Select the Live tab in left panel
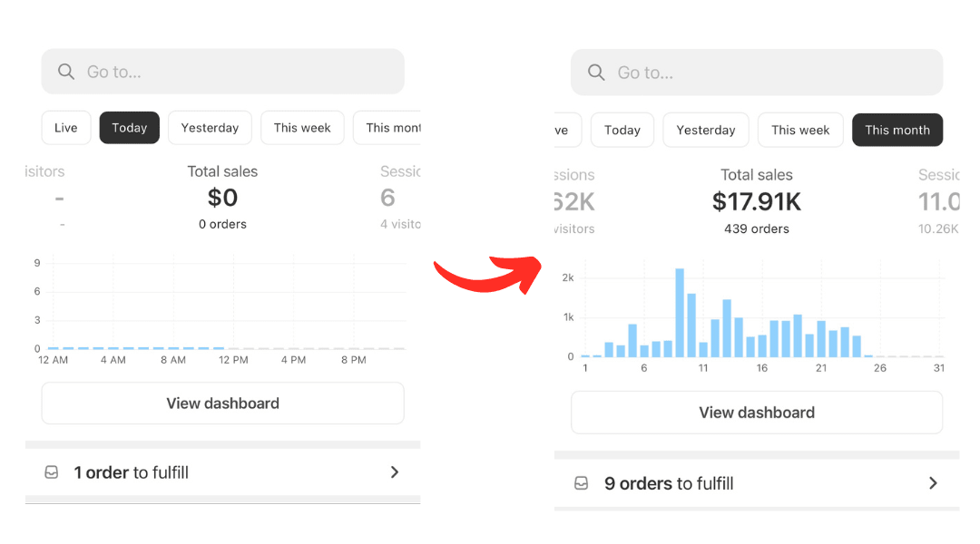Screen dimensions: 980x544 tap(66, 128)
